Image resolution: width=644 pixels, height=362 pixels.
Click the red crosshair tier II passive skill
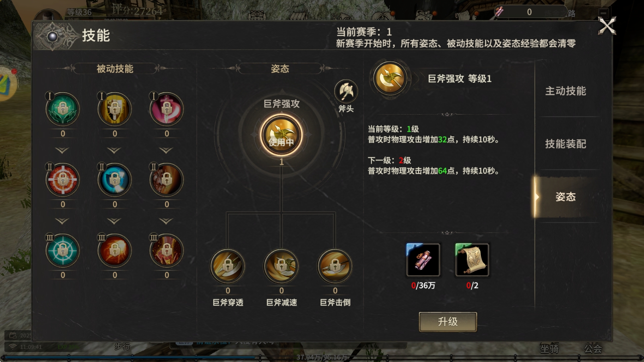63,180
